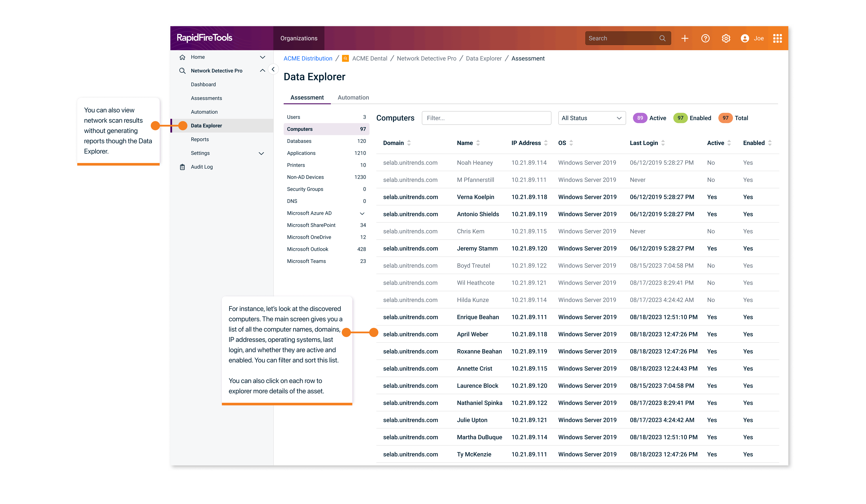Open the apps grid launcher icon
The image size is (866, 504).
pyautogui.click(x=777, y=38)
